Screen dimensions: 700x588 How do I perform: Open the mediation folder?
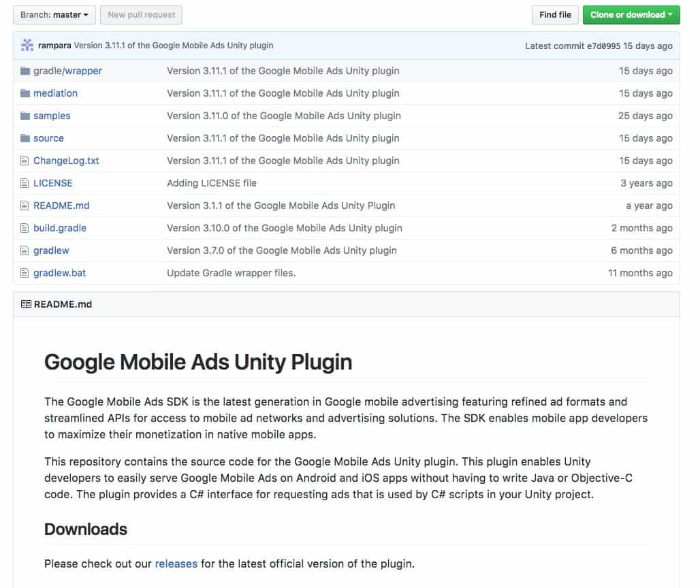55,93
